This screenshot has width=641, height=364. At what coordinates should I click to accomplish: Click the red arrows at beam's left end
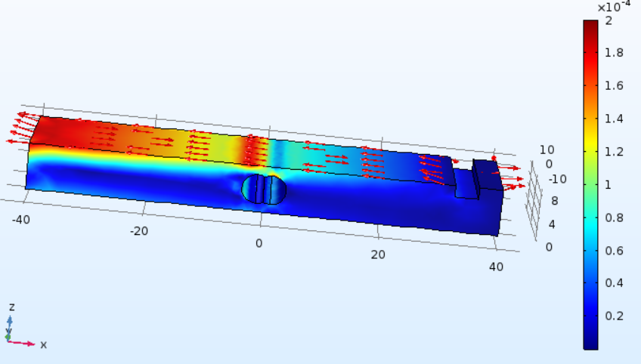pyautogui.click(x=22, y=128)
